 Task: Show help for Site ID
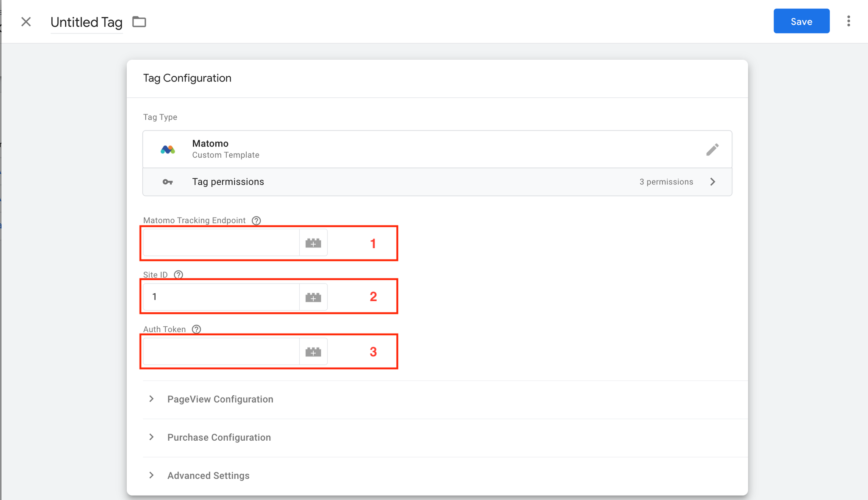coord(178,275)
